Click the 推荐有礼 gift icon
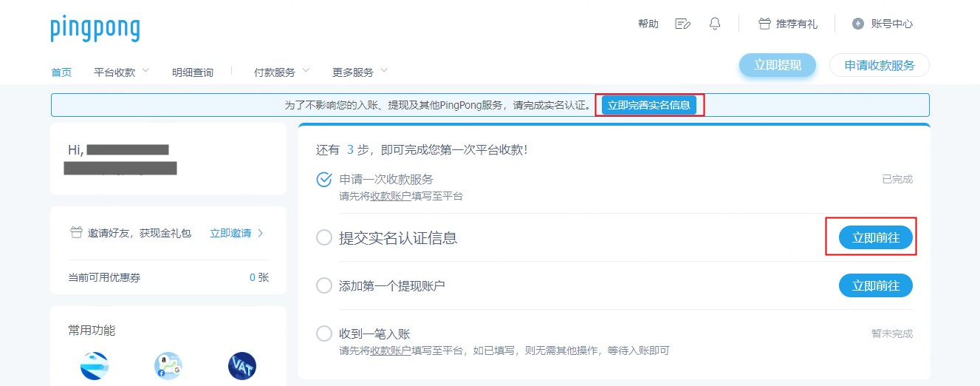 click(x=764, y=24)
